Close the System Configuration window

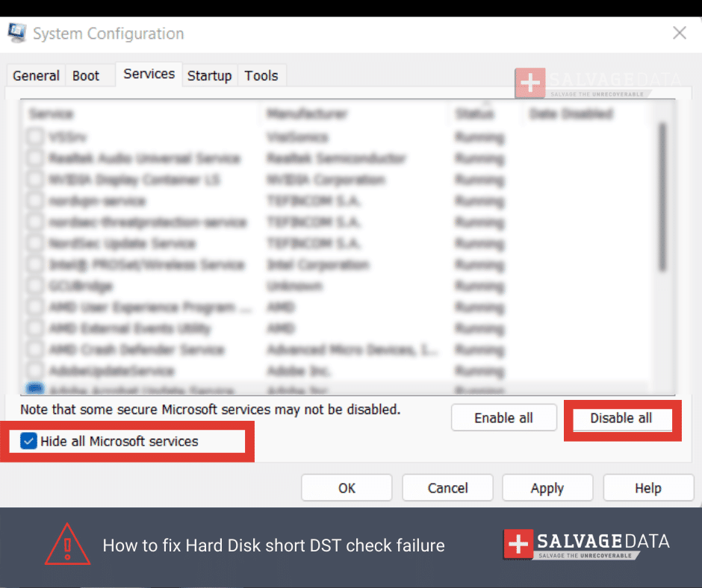[x=679, y=33]
